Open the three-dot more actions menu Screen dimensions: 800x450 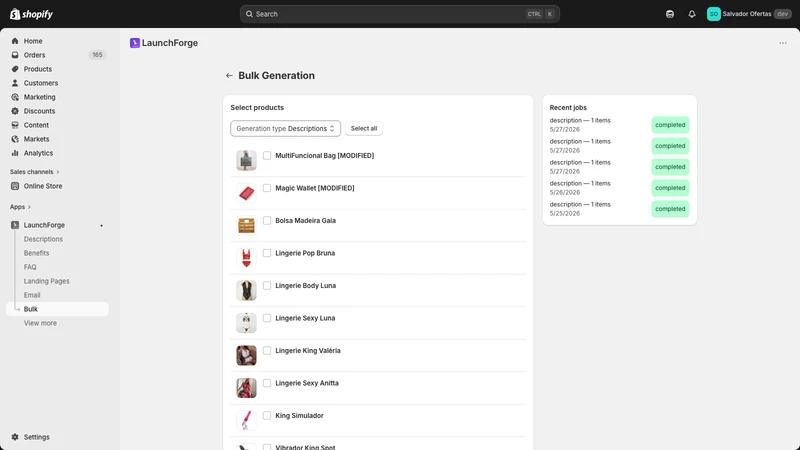click(x=783, y=43)
